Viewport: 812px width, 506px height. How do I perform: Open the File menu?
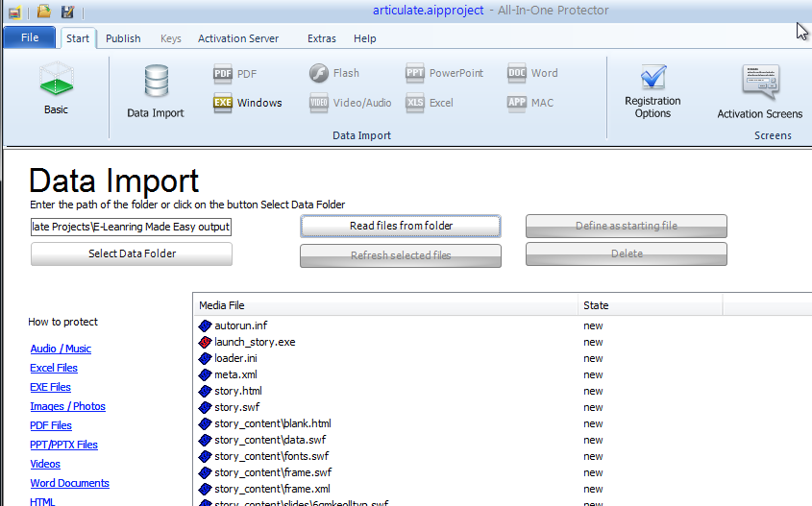(30, 38)
